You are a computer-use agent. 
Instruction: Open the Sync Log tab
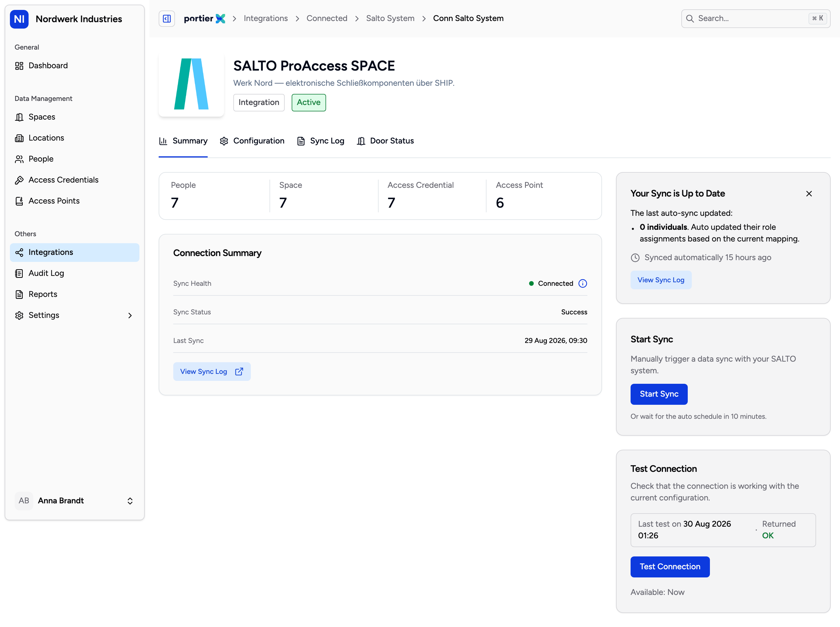[320, 141]
